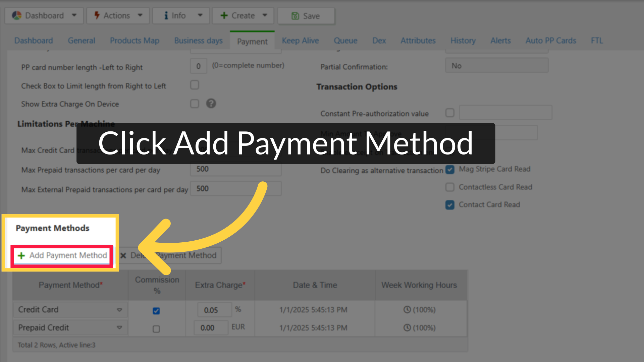644x362 pixels.
Task: Click the Actions lightning bolt icon
Action: pos(97,15)
